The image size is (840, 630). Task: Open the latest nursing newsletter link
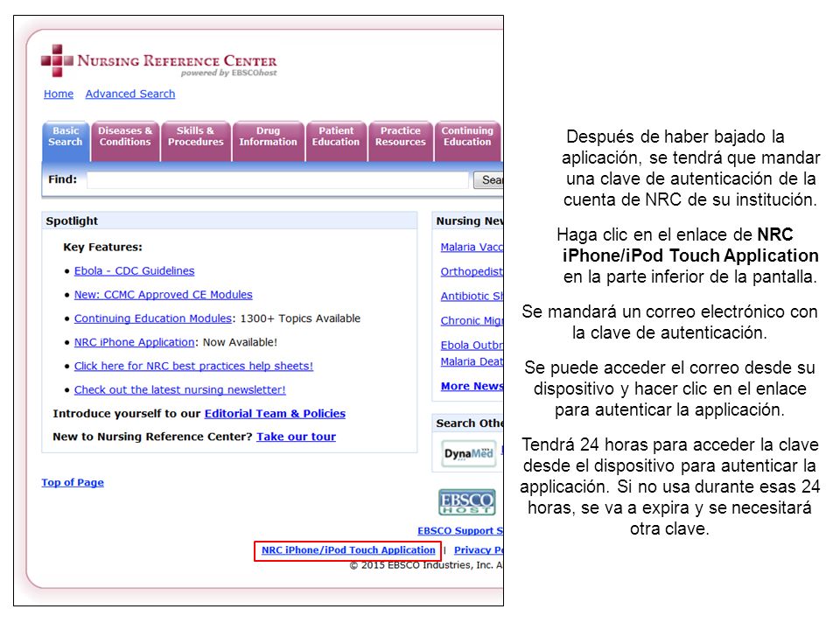pyautogui.click(x=179, y=390)
